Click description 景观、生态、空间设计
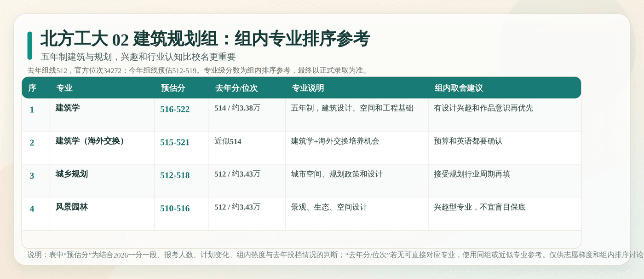 click(x=329, y=207)
